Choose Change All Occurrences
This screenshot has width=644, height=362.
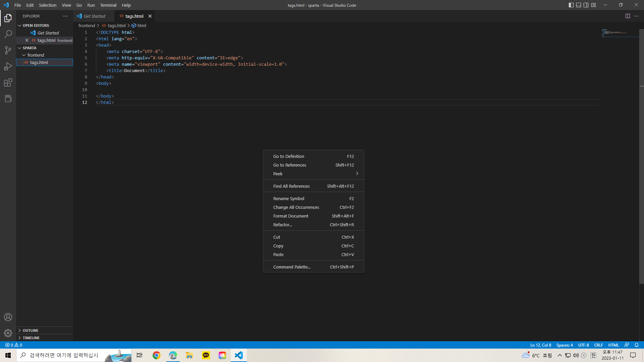(314, 207)
